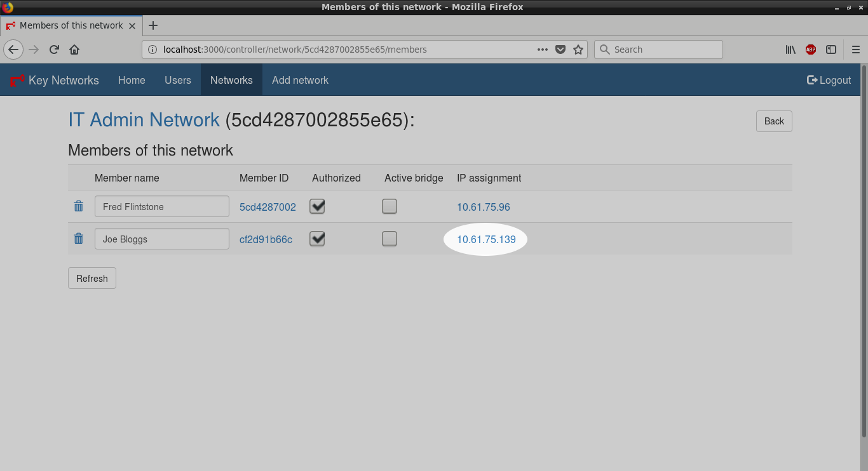Screen dimensions: 868x471
Task: Expand page actions ellipsis in address bar
Action: pyautogui.click(x=543, y=50)
